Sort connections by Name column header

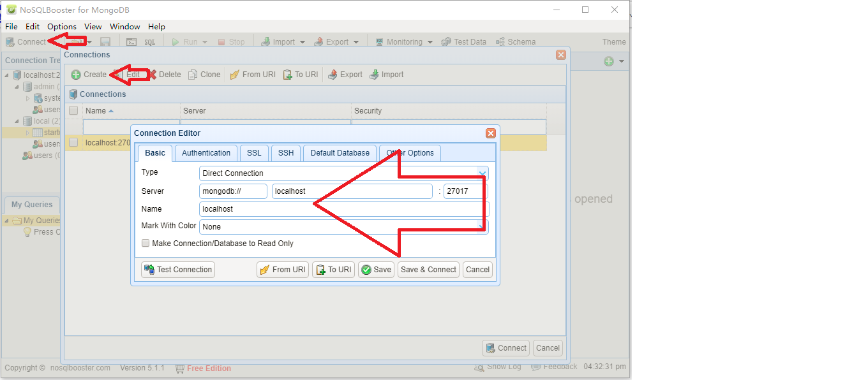(x=131, y=111)
